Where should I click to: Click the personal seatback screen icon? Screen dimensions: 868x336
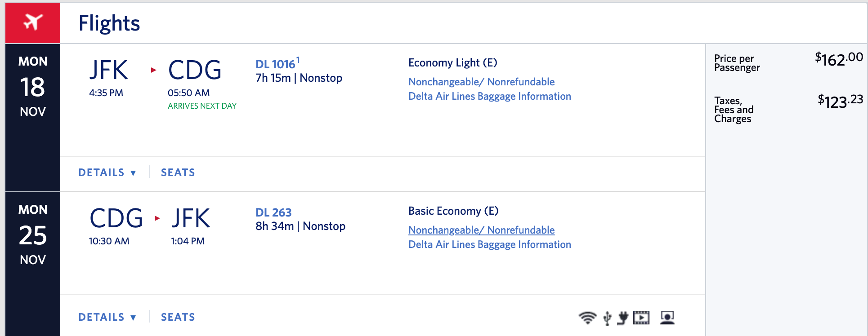[667, 318]
